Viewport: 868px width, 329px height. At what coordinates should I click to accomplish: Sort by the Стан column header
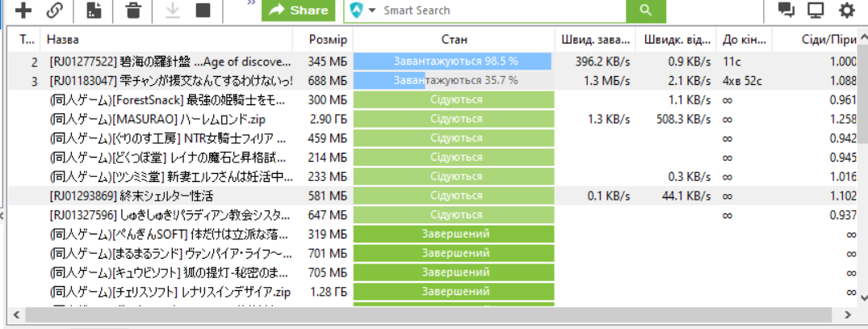tap(454, 40)
